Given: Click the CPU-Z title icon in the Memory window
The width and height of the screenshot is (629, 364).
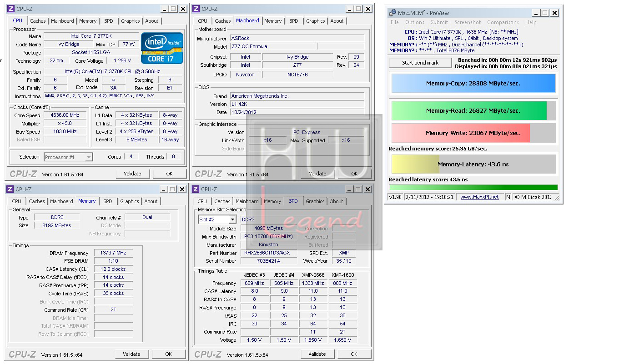Looking at the screenshot, I should (10, 189).
